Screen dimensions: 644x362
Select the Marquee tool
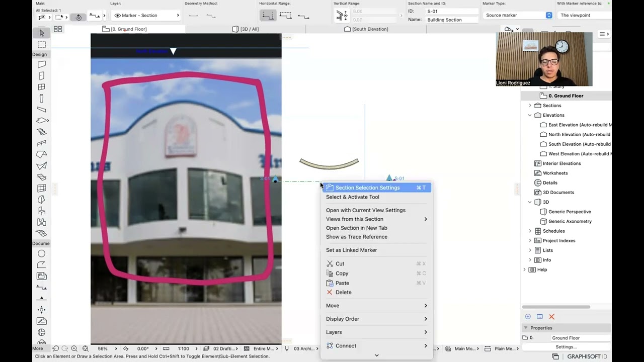click(42, 44)
